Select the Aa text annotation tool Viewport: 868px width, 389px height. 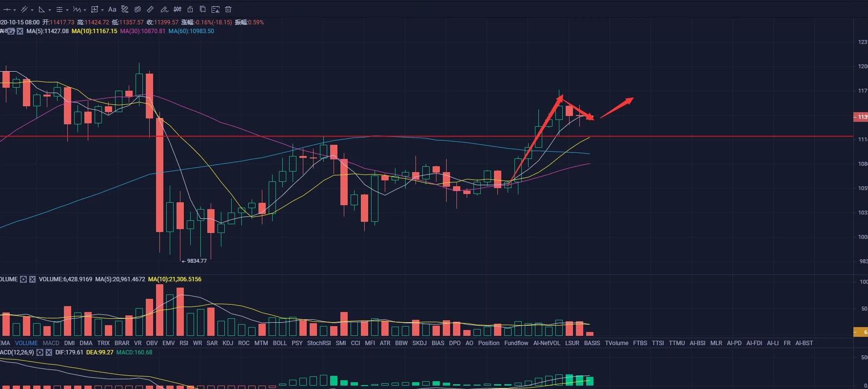tap(112, 9)
